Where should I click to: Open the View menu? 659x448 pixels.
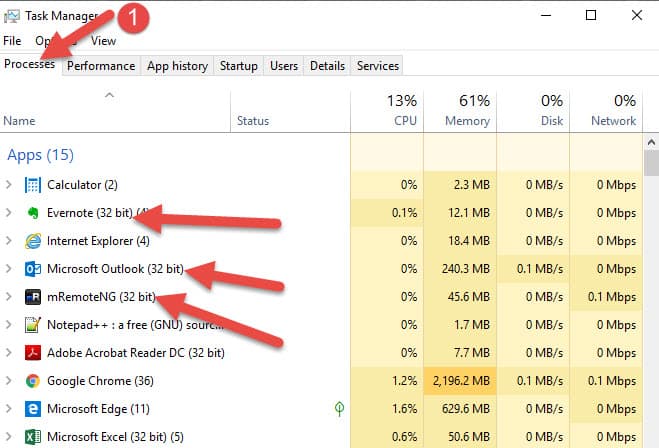(103, 41)
